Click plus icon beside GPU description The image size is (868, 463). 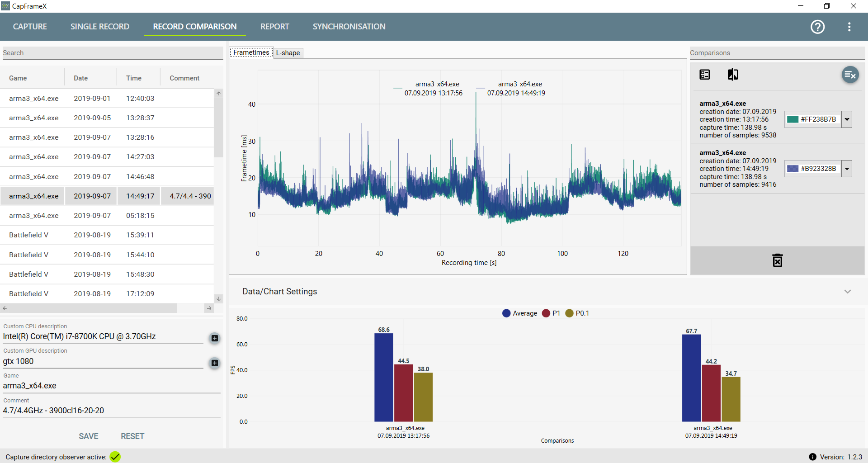215,363
